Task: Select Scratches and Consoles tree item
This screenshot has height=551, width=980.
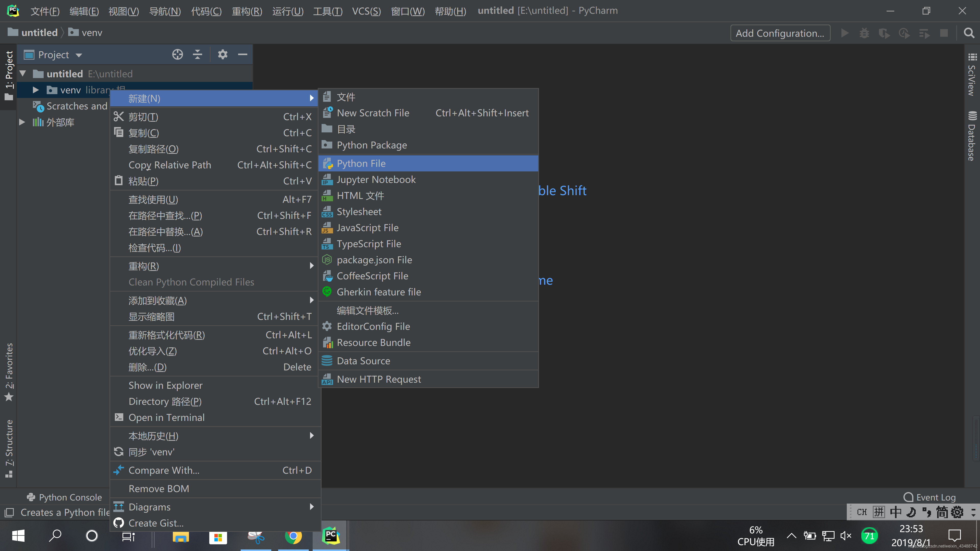Action: 70,106
